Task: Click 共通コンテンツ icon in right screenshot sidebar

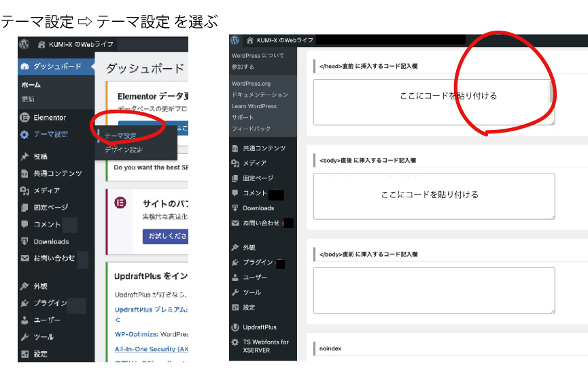Action: (x=235, y=148)
